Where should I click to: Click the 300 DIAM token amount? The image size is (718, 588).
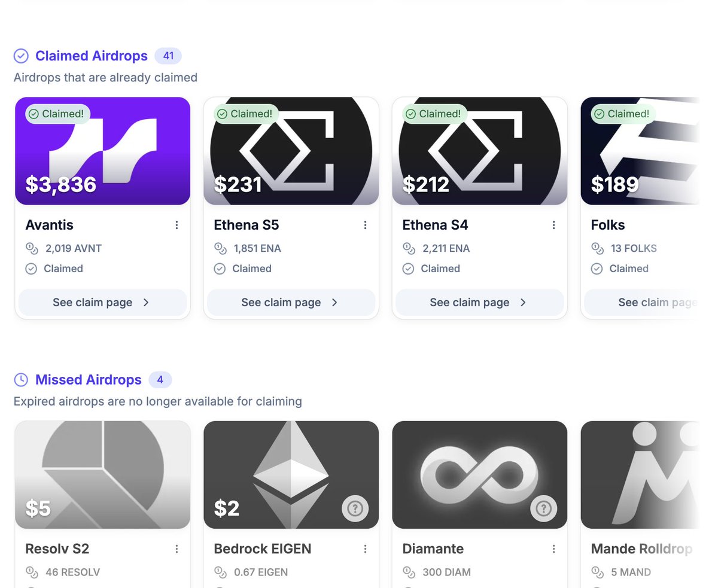pos(446,572)
